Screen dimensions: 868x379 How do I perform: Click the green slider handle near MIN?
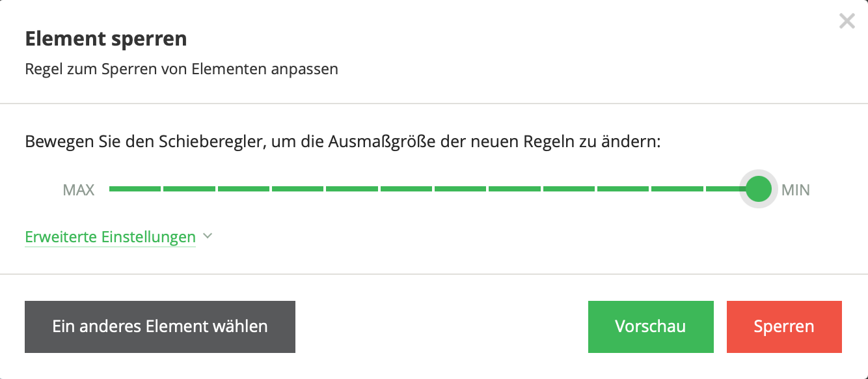[759, 189]
